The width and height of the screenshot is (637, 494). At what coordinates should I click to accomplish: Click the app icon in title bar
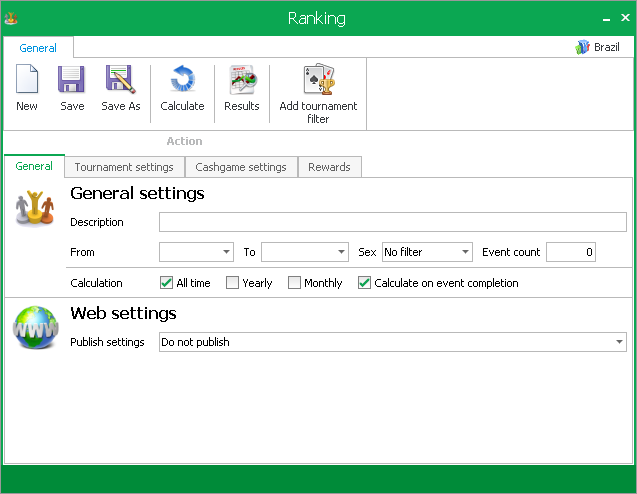point(11,18)
